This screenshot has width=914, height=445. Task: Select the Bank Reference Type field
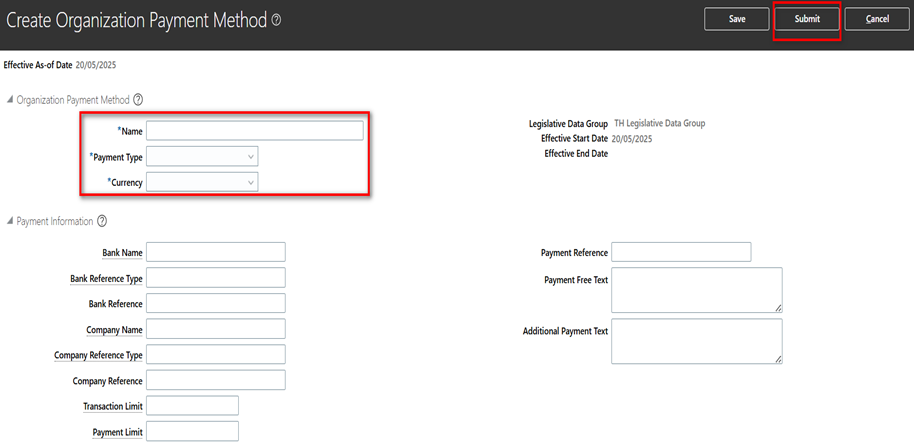point(215,278)
